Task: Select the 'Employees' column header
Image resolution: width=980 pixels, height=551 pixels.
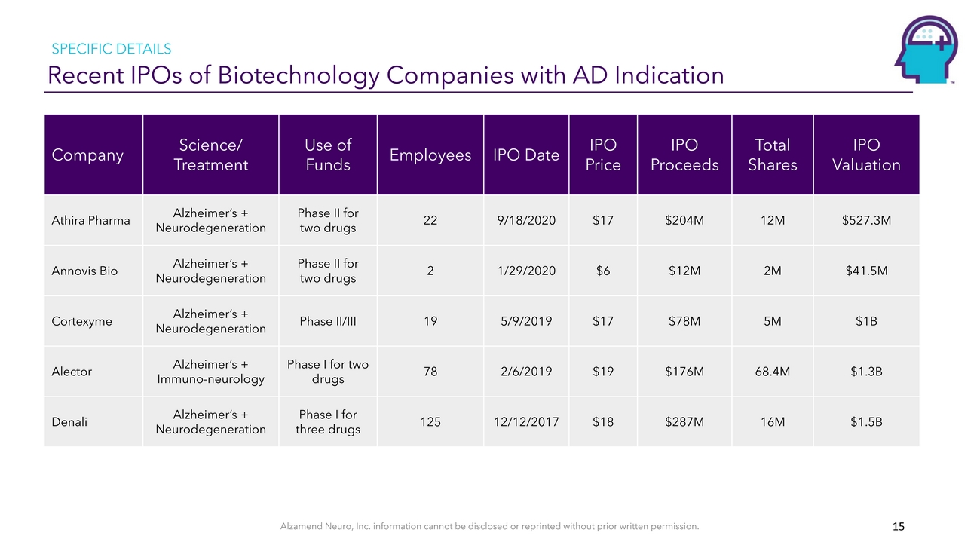Action: 430,155
